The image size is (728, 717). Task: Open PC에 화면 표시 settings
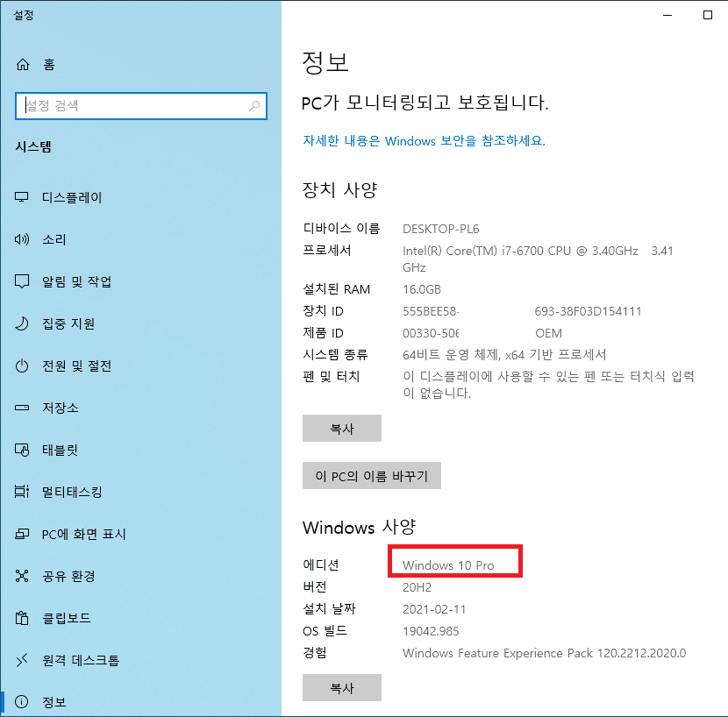click(x=83, y=534)
